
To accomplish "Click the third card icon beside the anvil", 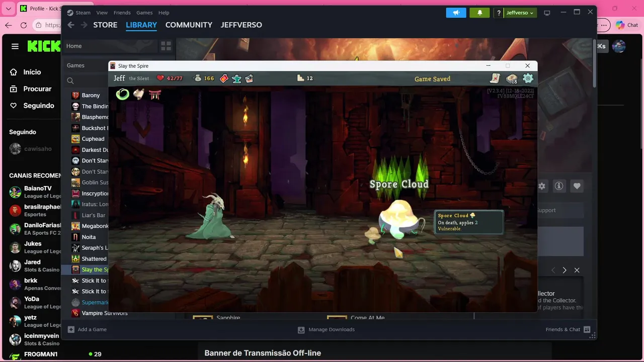I will 249,78.
